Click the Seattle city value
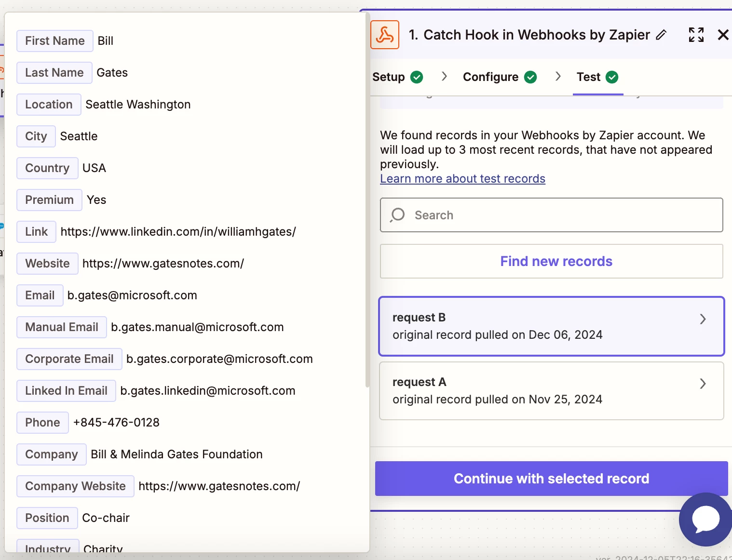 click(79, 136)
